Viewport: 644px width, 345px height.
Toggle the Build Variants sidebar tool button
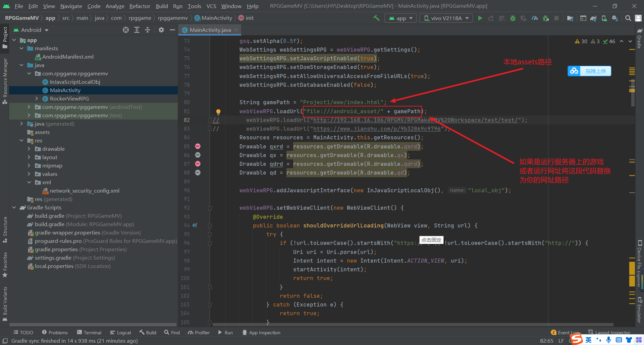tap(5, 304)
